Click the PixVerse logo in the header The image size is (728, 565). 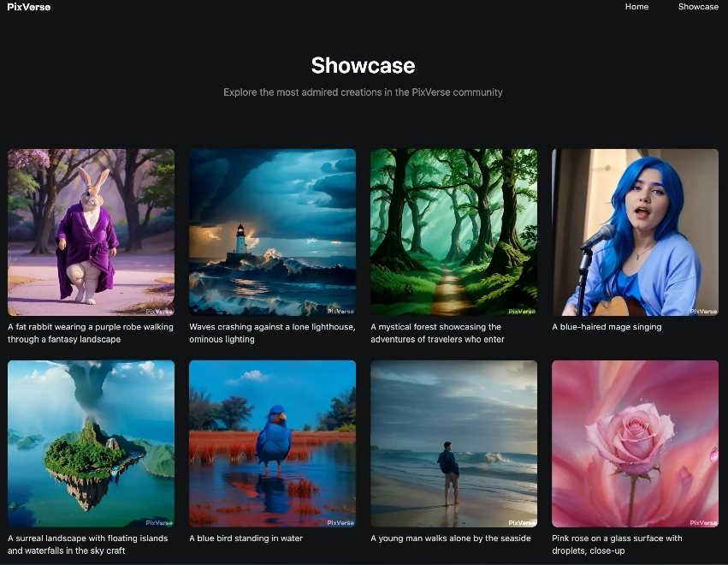(x=29, y=7)
